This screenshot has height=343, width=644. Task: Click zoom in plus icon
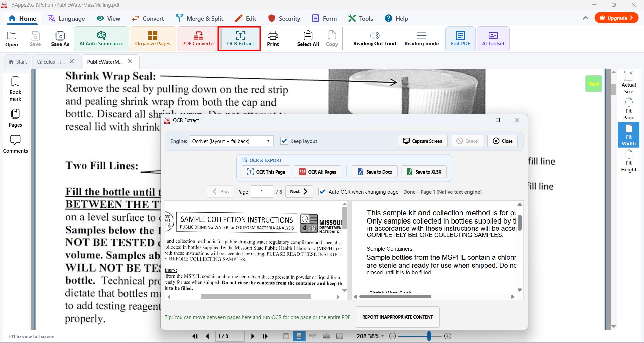[x=448, y=336]
